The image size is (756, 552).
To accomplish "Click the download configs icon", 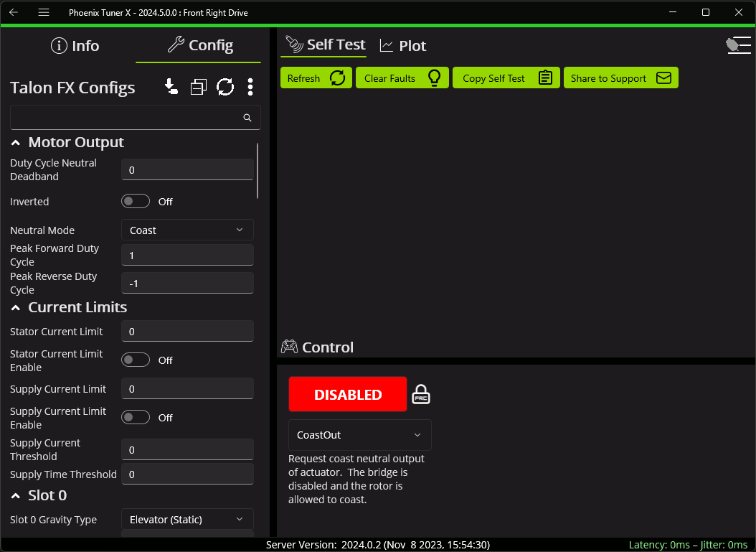I will tap(171, 87).
